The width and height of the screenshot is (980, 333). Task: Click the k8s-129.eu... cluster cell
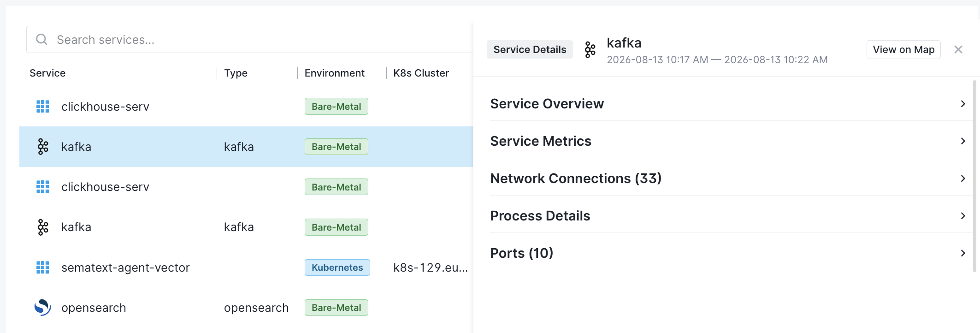pyautogui.click(x=431, y=268)
